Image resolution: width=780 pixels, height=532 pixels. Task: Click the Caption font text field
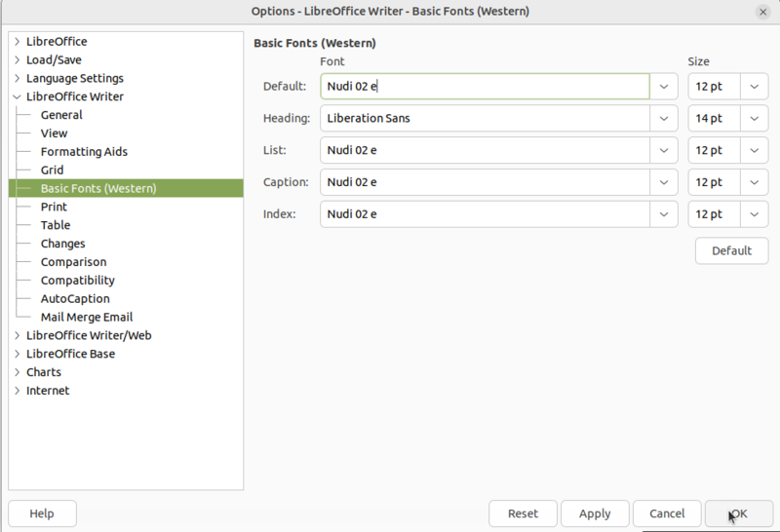point(485,182)
